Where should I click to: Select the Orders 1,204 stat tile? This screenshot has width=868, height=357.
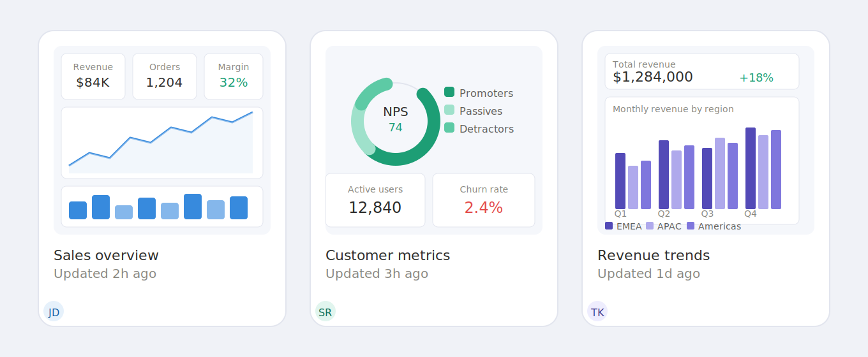pos(165,76)
